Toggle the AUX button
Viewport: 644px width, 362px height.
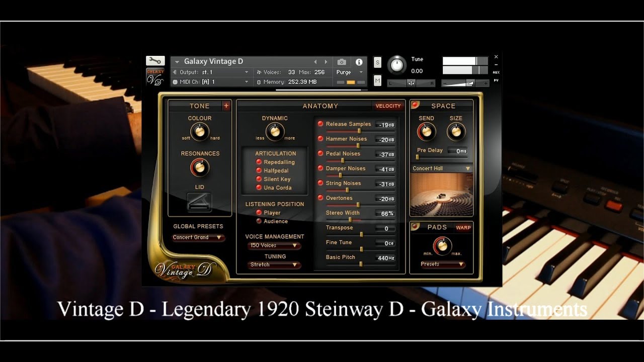point(496,72)
